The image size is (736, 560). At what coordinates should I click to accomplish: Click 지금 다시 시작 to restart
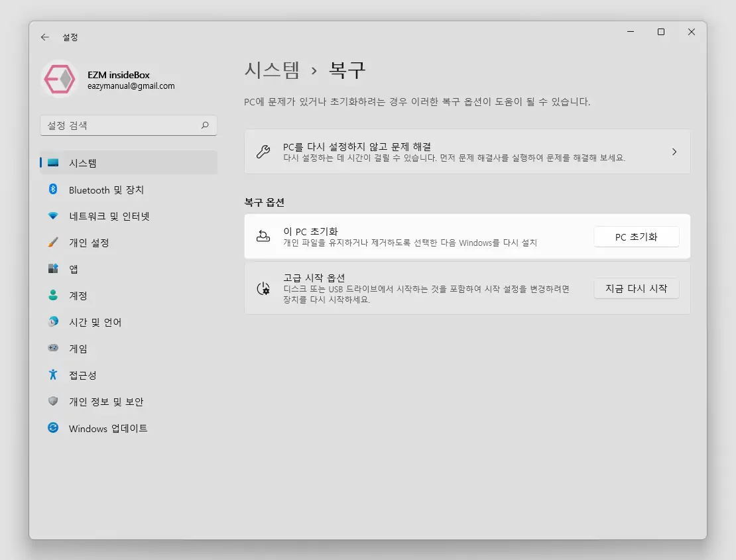(636, 288)
